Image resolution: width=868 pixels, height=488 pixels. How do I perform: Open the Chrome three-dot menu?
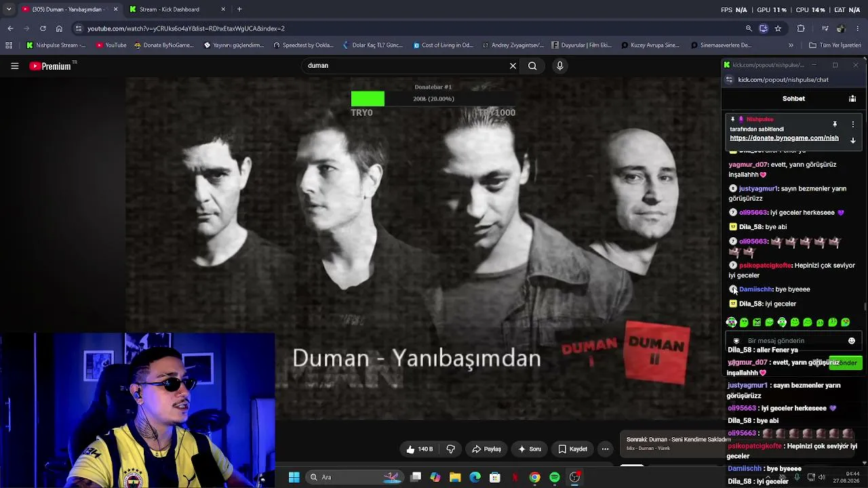(x=859, y=28)
